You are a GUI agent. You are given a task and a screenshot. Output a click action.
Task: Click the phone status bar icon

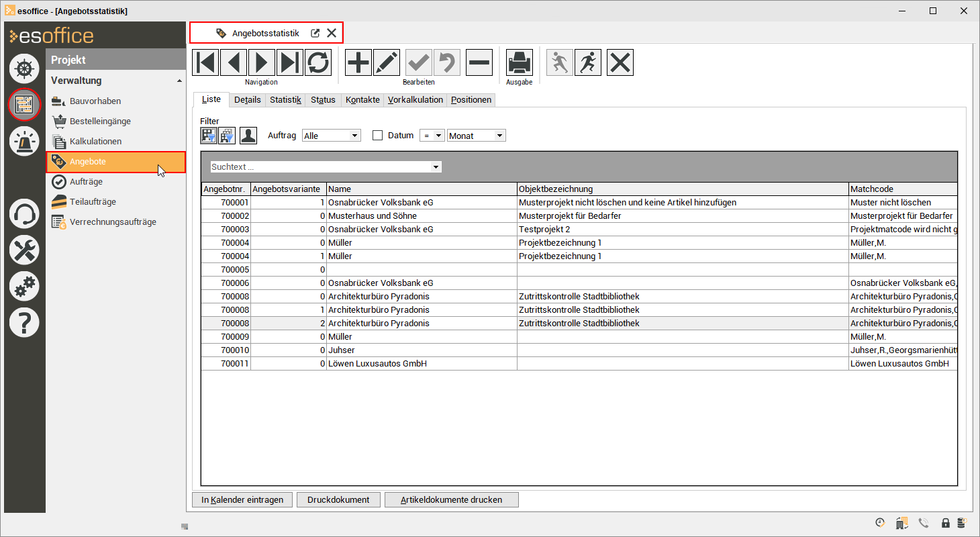point(924,523)
